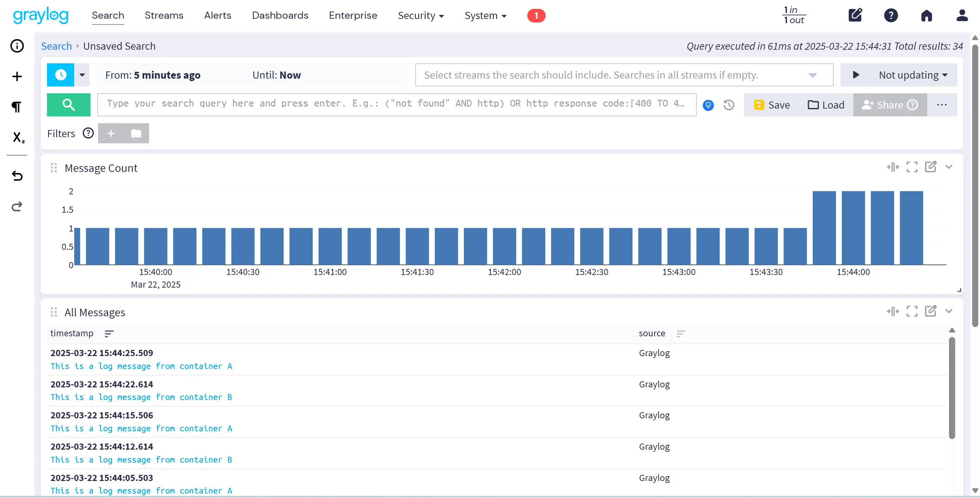Sort messages by timestamp column

109,334
